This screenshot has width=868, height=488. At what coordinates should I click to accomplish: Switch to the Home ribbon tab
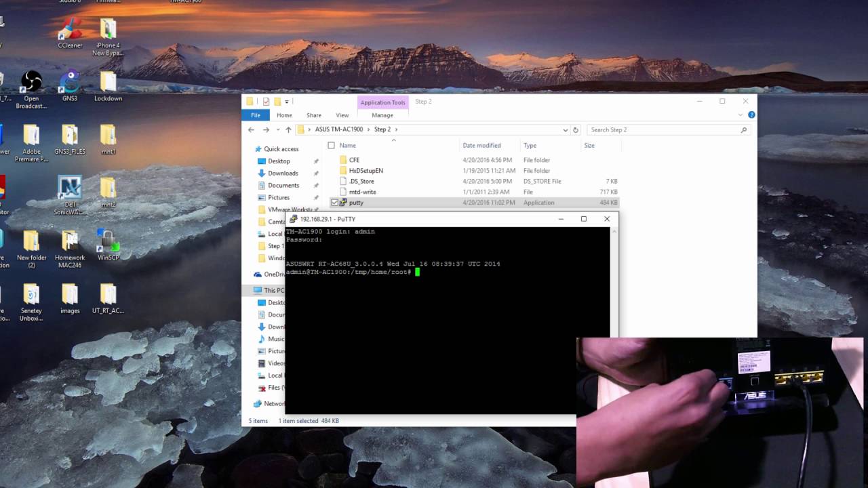coord(284,115)
